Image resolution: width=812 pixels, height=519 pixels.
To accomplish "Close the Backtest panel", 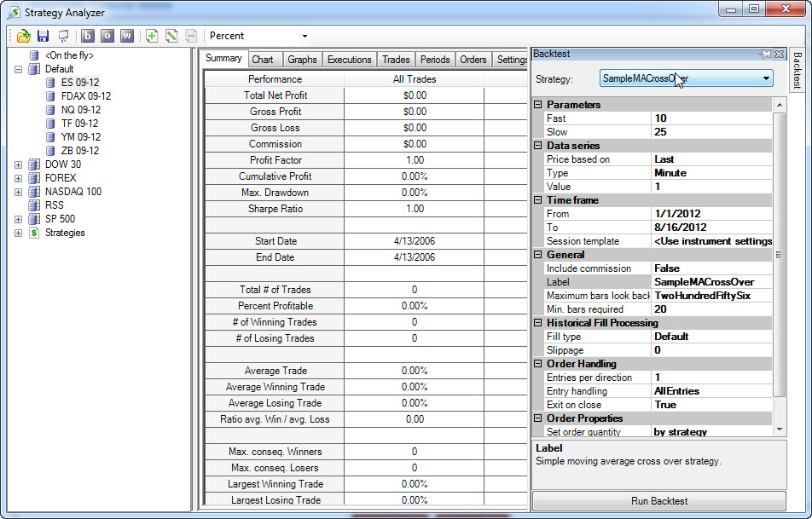I will [780, 54].
